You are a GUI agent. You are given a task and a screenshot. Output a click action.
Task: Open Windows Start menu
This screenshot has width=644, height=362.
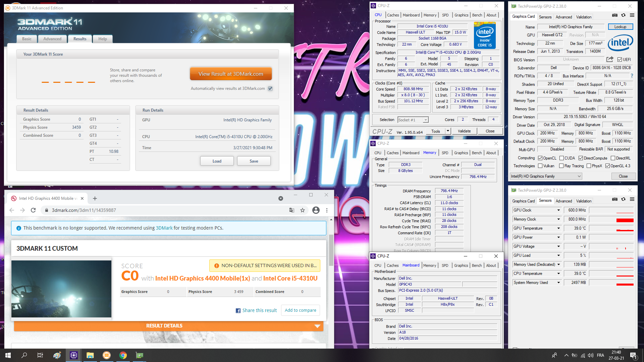(8, 355)
